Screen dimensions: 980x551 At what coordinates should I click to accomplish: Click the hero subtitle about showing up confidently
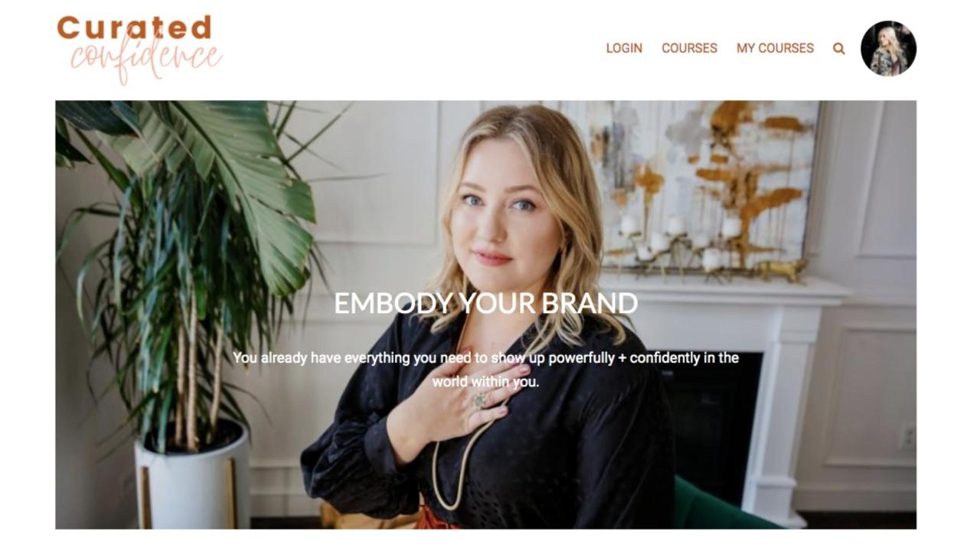[x=486, y=369]
